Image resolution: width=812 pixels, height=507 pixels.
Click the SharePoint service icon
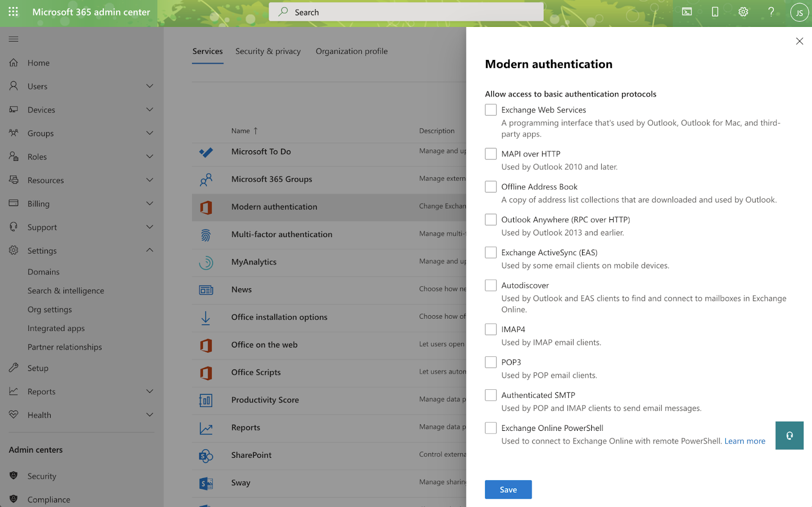pos(206,456)
